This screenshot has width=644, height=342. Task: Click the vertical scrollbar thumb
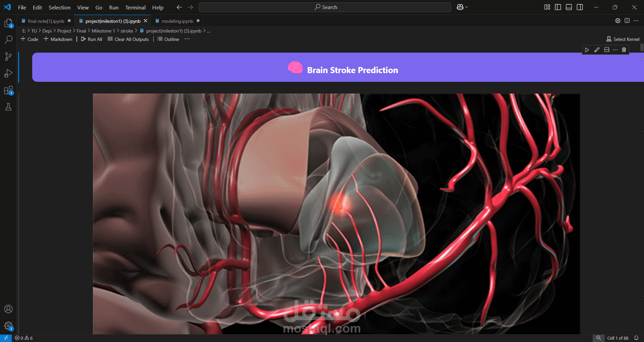pos(642,48)
